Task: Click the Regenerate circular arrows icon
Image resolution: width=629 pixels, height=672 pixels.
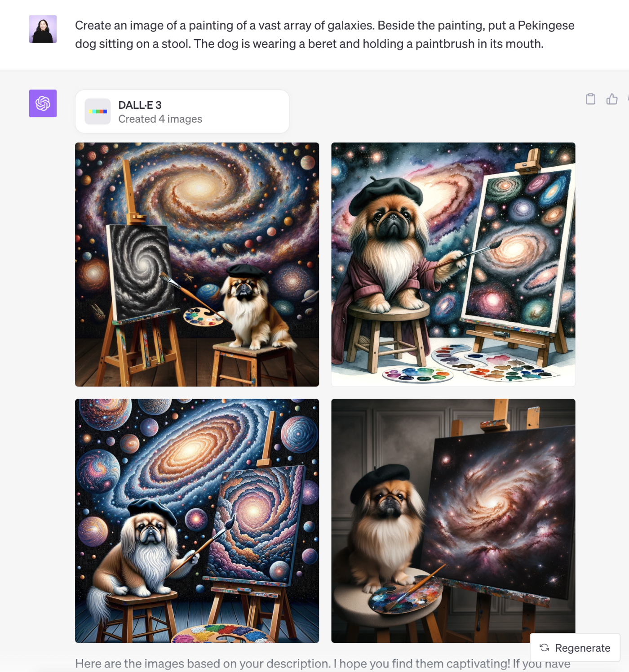Action: (545, 647)
